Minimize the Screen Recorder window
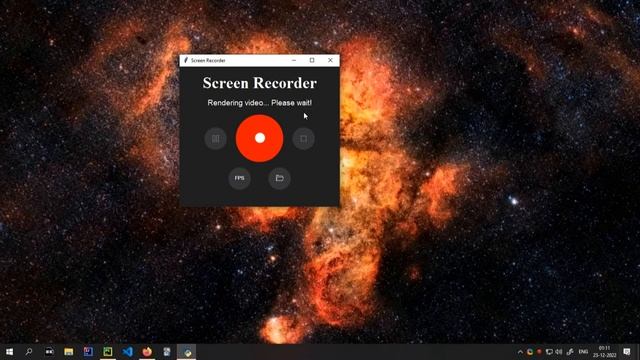Image resolution: width=640 pixels, height=360 pixels. [294, 60]
